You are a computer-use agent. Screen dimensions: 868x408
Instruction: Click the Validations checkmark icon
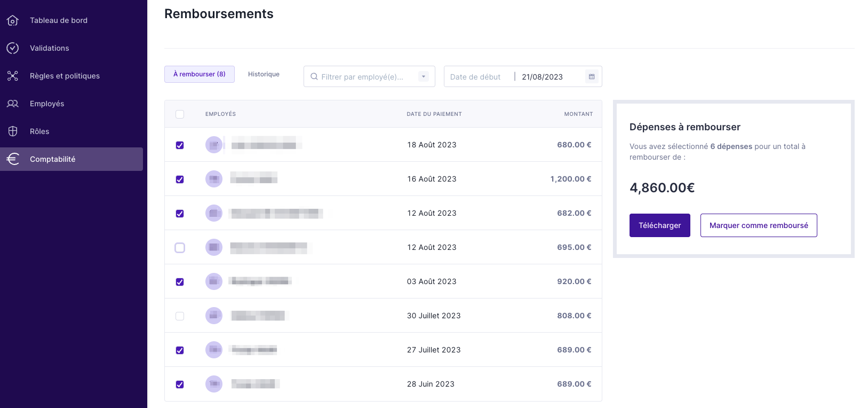[x=13, y=48]
